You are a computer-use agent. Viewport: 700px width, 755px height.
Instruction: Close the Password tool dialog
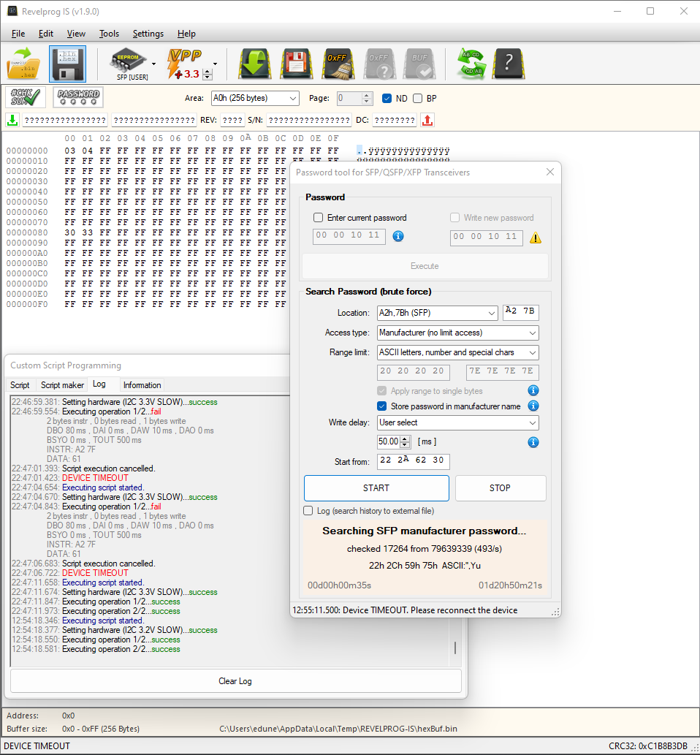550,172
